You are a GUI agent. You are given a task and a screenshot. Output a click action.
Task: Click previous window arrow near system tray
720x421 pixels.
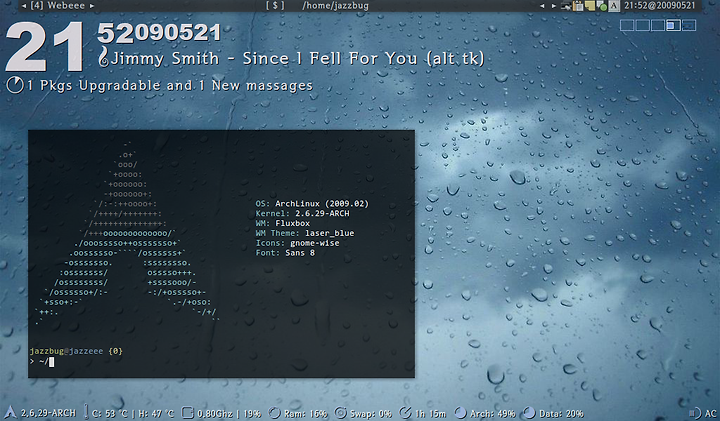coord(542,6)
